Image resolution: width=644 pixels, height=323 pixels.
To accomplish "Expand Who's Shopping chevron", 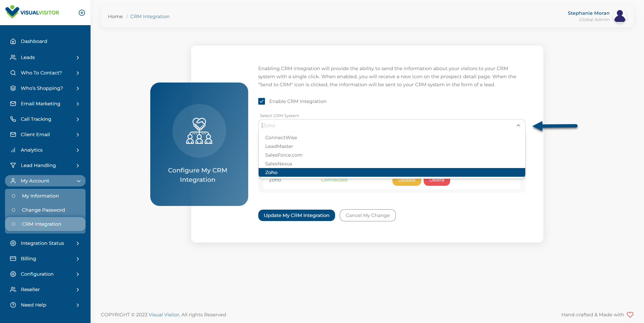I will (78, 89).
